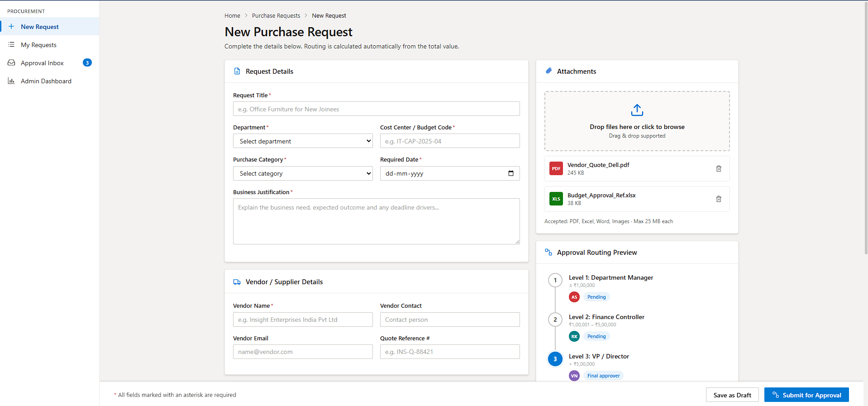The width and height of the screenshot is (868, 406).
Task: Click the routing icon in Approval Routing Preview header
Action: pyautogui.click(x=548, y=252)
